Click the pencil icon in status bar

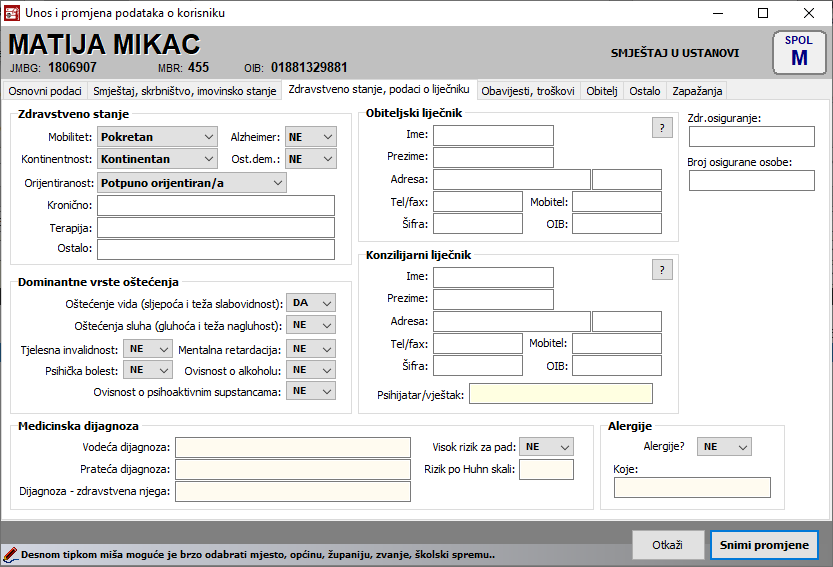(x=10, y=554)
